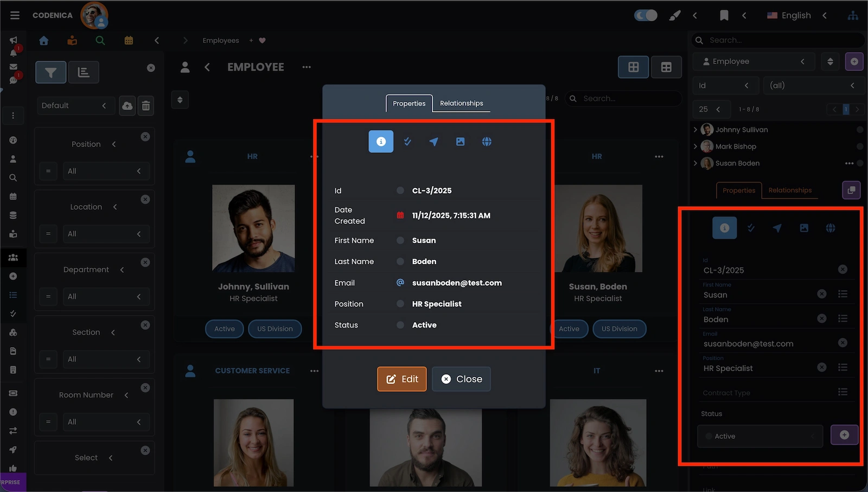Select the Properties tab in the right panel
Screen dimensions: 868x492
[739, 190]
